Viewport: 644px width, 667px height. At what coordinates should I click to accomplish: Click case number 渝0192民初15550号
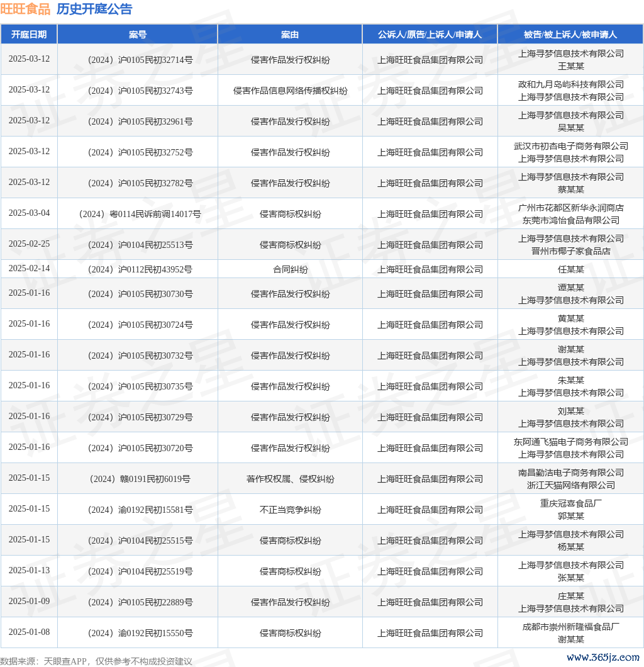click(x=140, y=634)
